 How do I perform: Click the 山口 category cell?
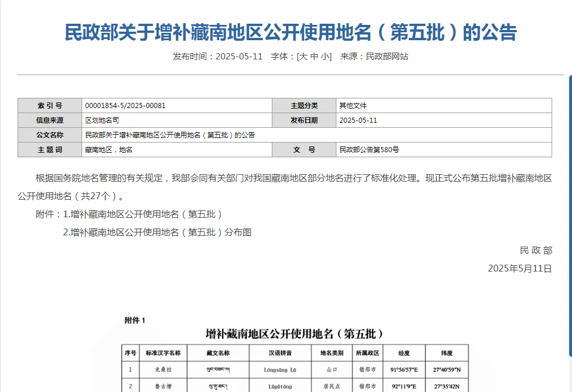pyautogui.click(x=332, y=369)
